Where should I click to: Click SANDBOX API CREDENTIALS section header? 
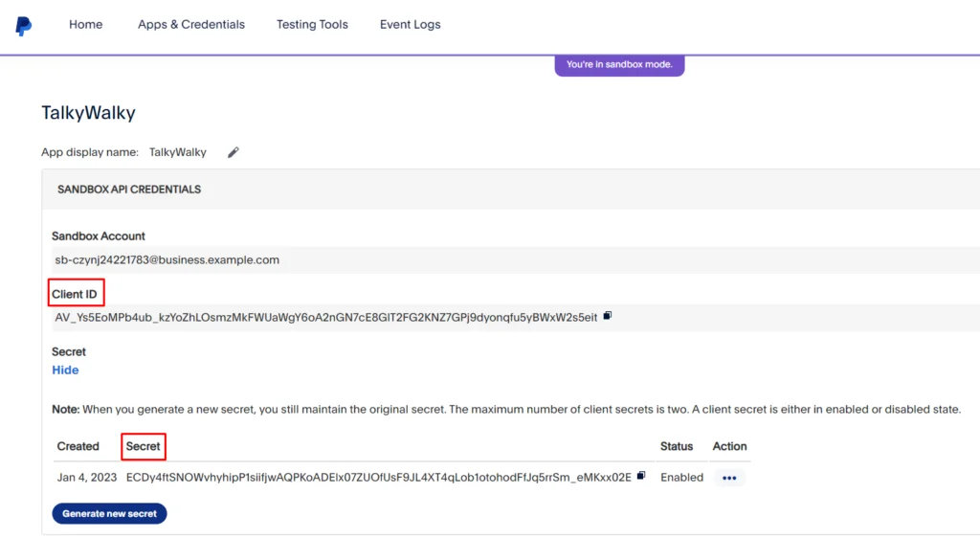click(129, 190)
